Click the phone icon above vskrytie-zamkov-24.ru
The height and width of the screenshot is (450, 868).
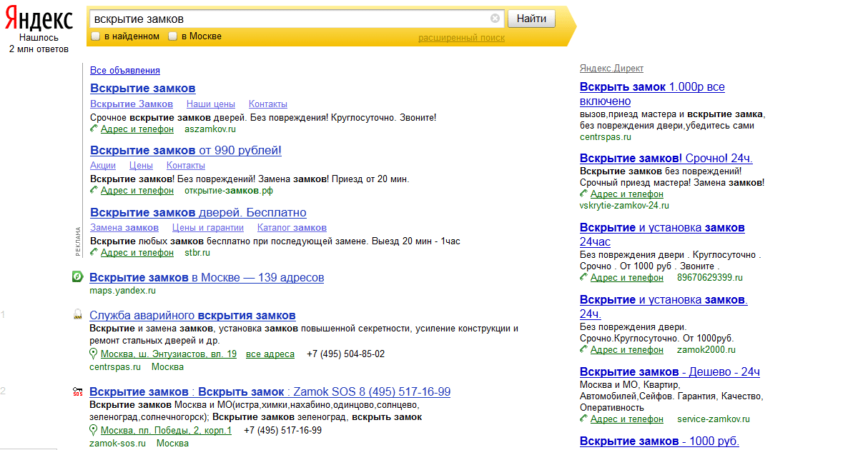pos(583,194)
